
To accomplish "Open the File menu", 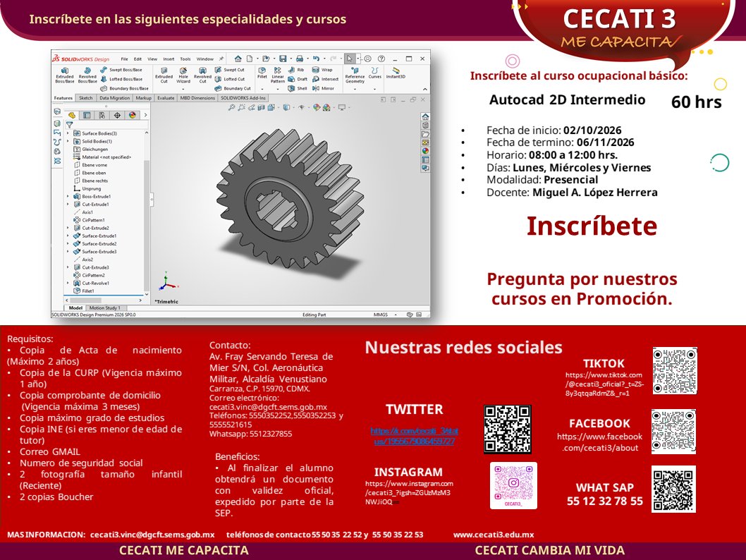I will (x=124, y=59).
